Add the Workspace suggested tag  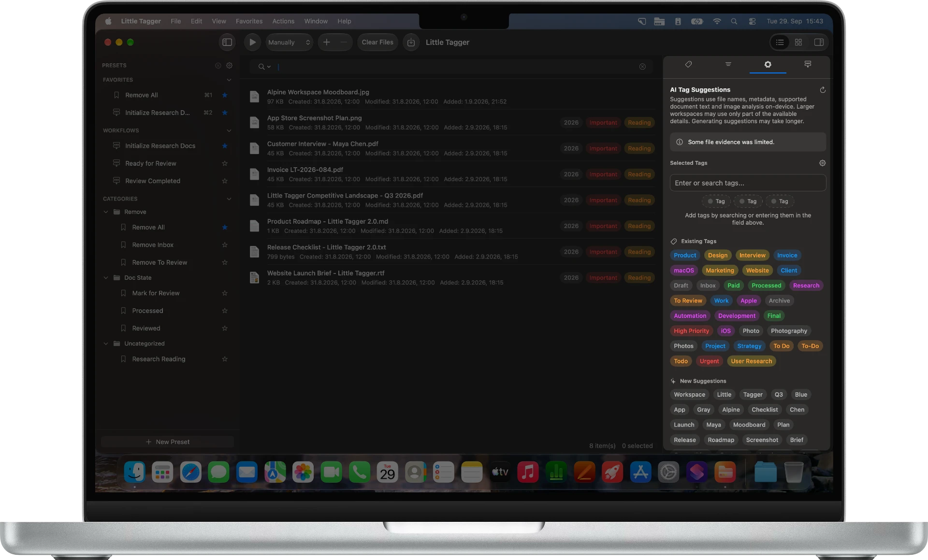pos(689,395)
